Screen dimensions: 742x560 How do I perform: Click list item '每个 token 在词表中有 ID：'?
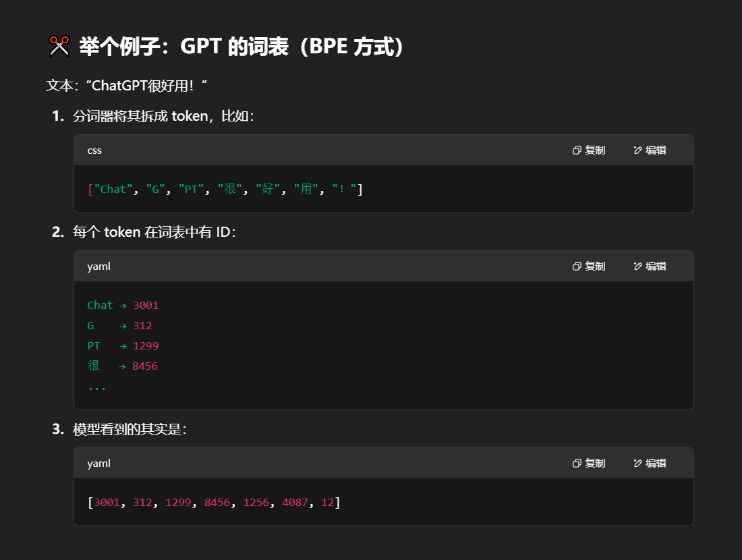coord(154,232)
